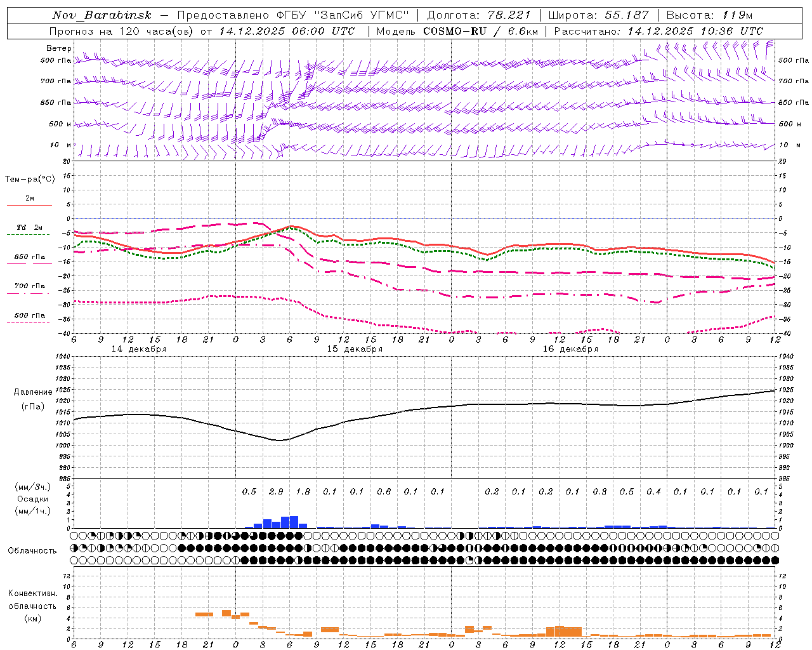
Task: Click the 2.9 precipitation value
Action: 277,492
